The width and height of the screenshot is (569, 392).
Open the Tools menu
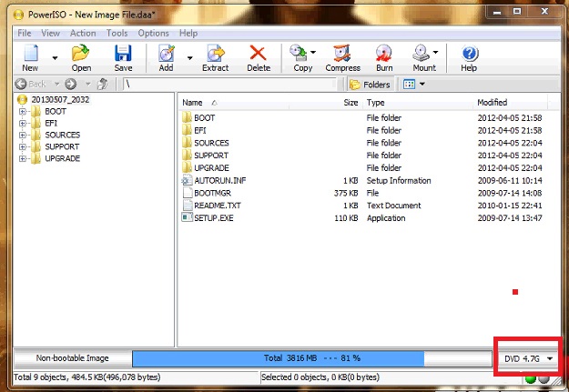tap(117, 34)
